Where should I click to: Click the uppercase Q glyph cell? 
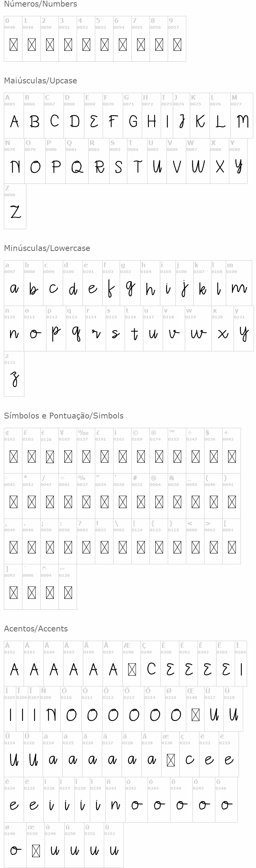pyautogui.click(x=77, y=161)
